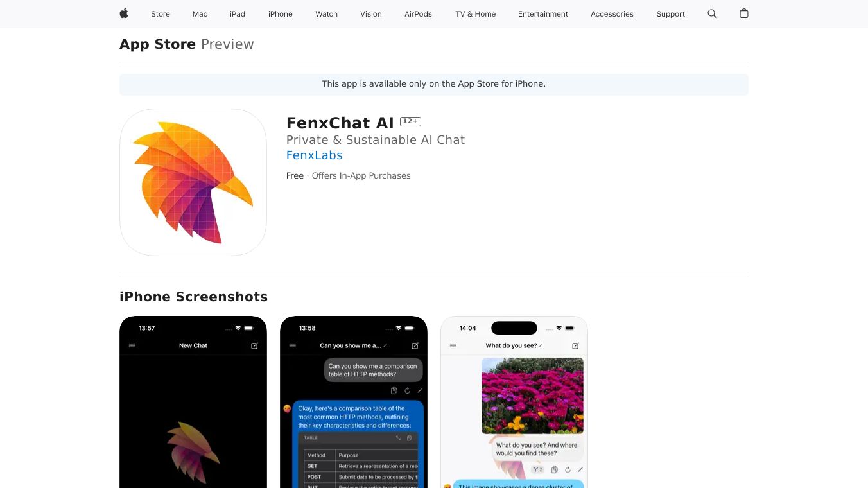Open the search magnifier icon
868x488 pixels.
(712, 13)
